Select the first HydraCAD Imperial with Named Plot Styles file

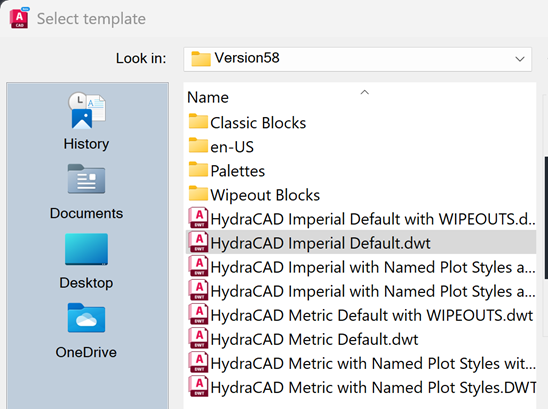[361, 267]
